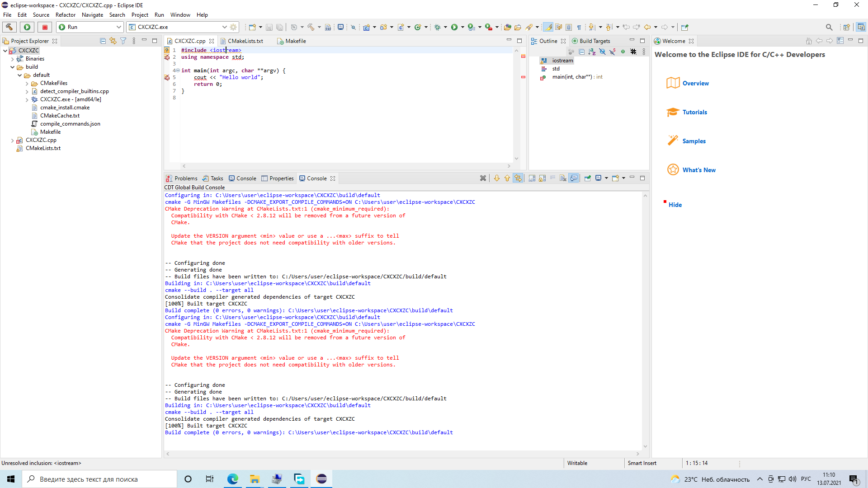Open Microsoft Edge from the taskbar
868x488 pixels.
tap(232, 479)
